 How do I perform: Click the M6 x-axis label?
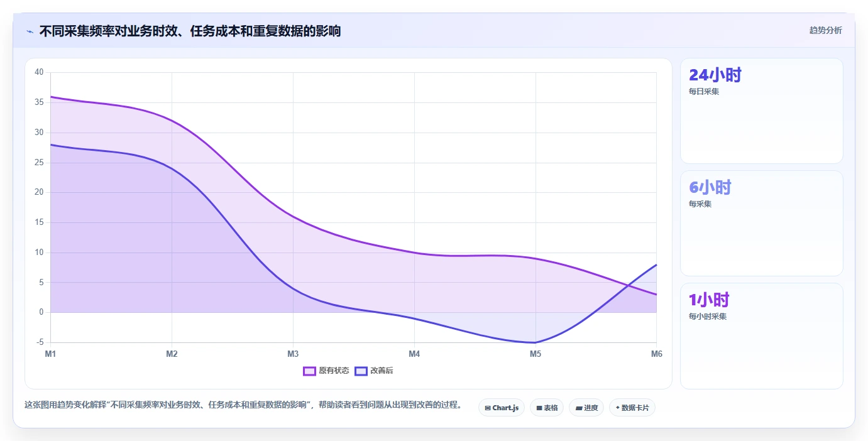click(x=657, y=354)
